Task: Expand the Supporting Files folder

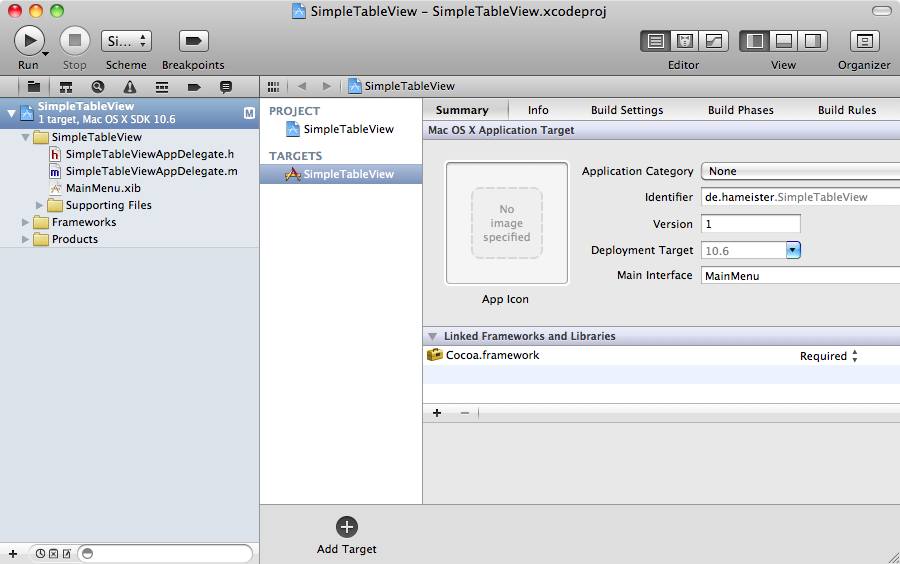Action: [x=41, y=205]
